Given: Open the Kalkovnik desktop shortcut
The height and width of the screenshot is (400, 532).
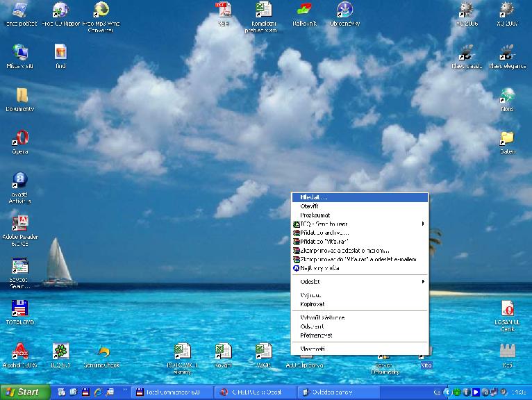Looking at the screenshot, I should pos(304,10).
